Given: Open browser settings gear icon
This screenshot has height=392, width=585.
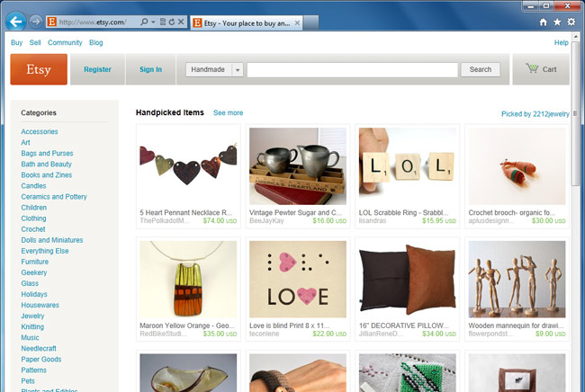Looking at the screenshot, I should tap(571, 21).
